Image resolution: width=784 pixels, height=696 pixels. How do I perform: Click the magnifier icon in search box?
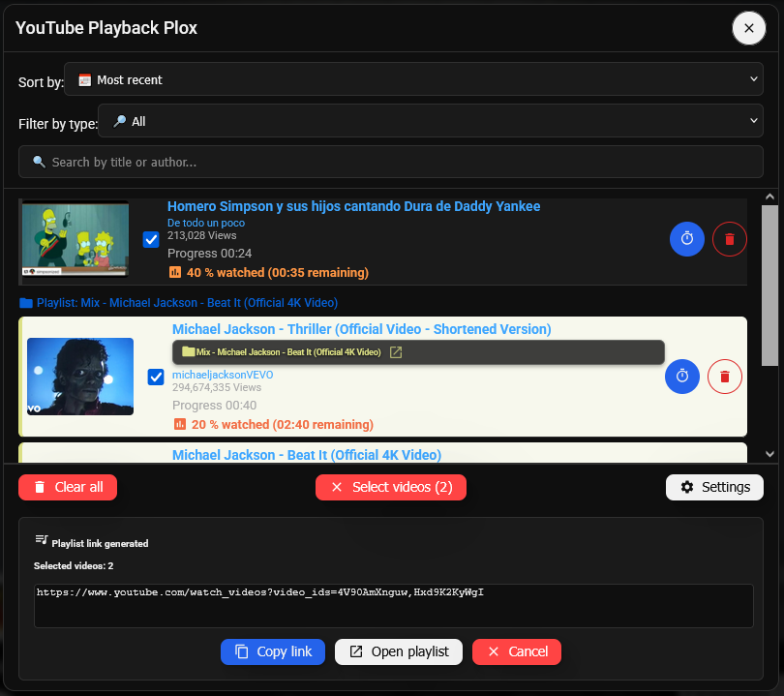[x=39, y=162]
